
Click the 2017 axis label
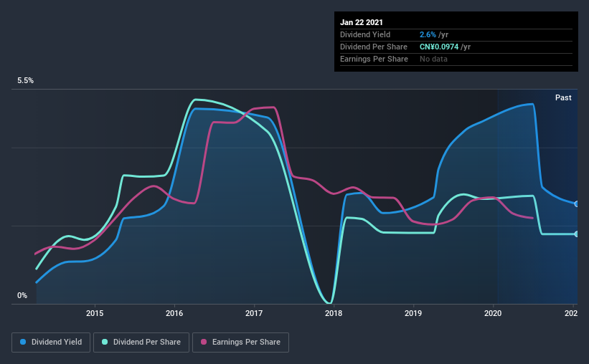[254, 313]
